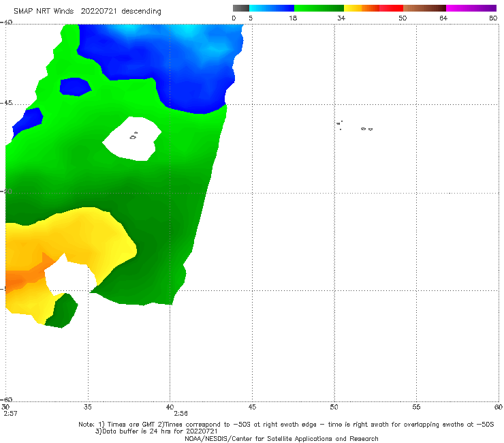Click the '45' longitude label on bottom axis
Image resolution: width=504 pixels, height=443 pixels.
(x=252, y=407)
